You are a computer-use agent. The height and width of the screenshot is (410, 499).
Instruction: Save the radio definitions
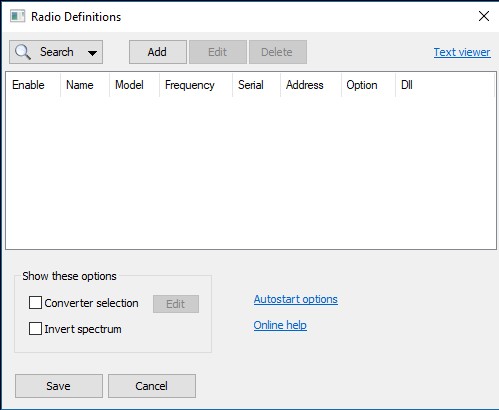point(59,386)
